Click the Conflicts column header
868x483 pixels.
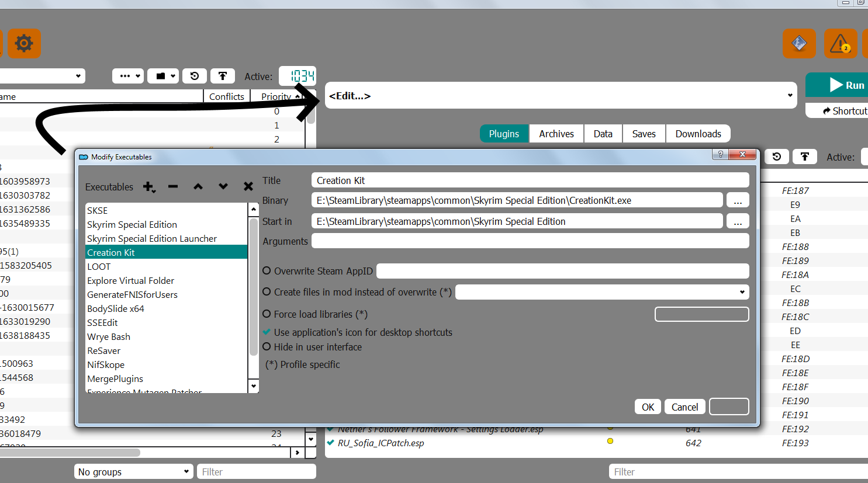(227, 96)
